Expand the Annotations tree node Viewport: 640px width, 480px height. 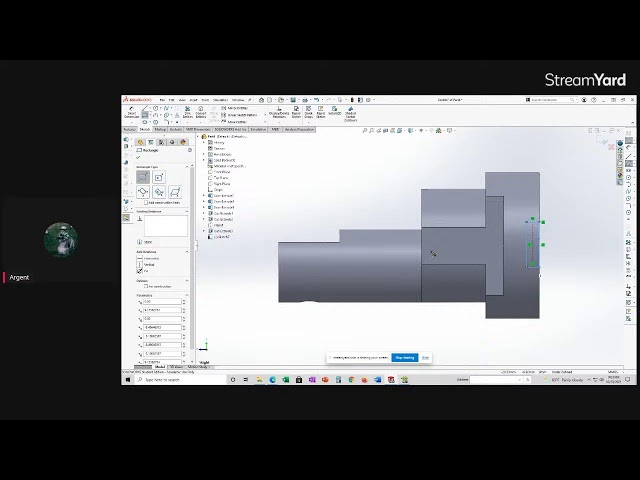tap(204, 154)
